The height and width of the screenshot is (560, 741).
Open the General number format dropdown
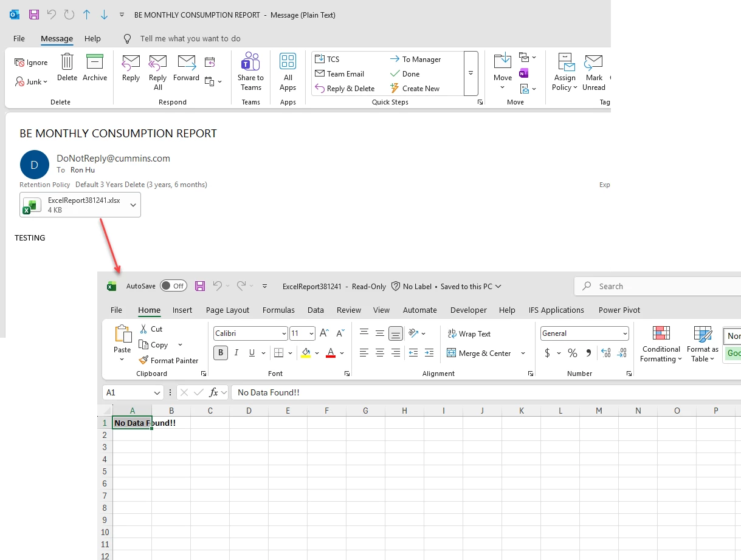[x=625, y=333]
